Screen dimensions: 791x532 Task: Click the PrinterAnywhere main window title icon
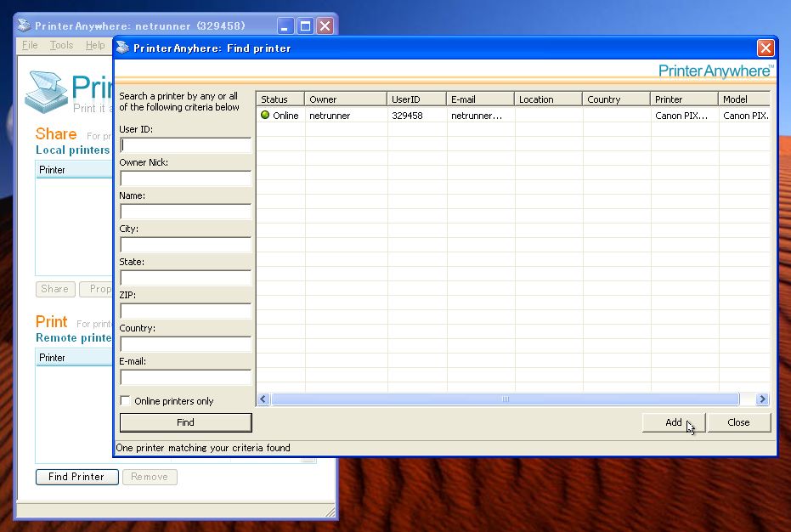click(x=24, y=25)
